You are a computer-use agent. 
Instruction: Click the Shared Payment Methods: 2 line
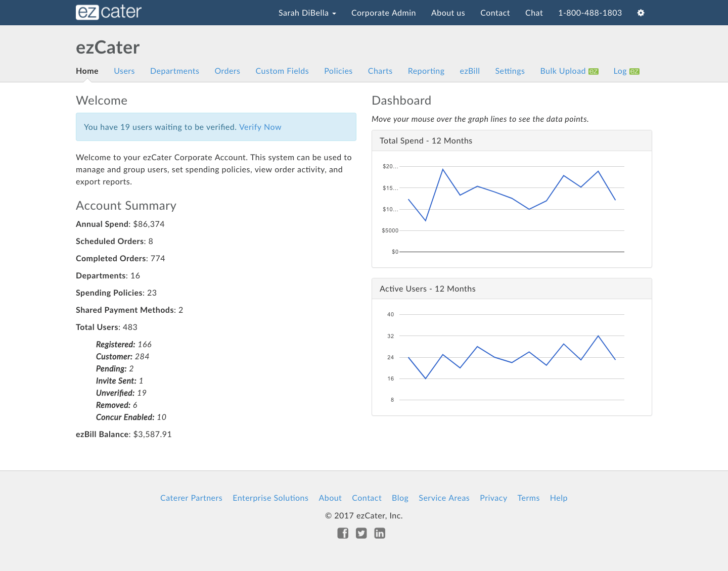click(x=129, y=310)
